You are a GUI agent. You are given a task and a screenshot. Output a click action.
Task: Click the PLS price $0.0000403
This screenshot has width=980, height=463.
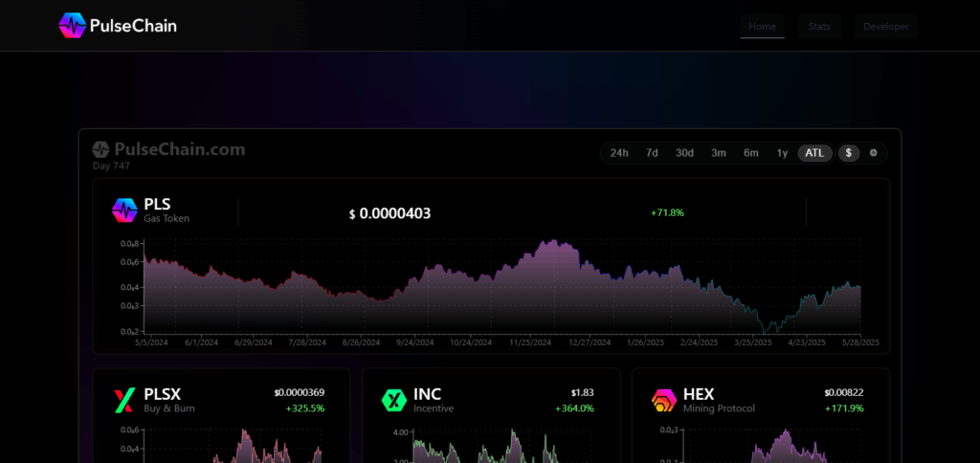pos(390,213)
